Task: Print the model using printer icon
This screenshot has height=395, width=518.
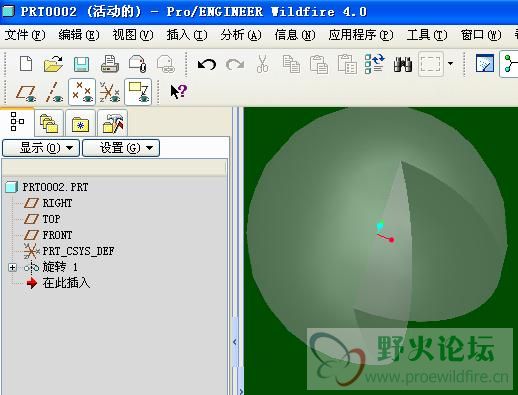Action: tap(110, 64)
